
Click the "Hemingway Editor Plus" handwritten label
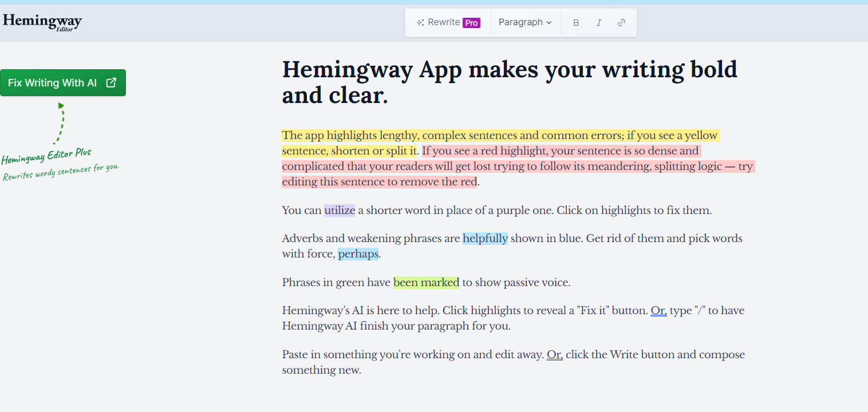(46, 156)
